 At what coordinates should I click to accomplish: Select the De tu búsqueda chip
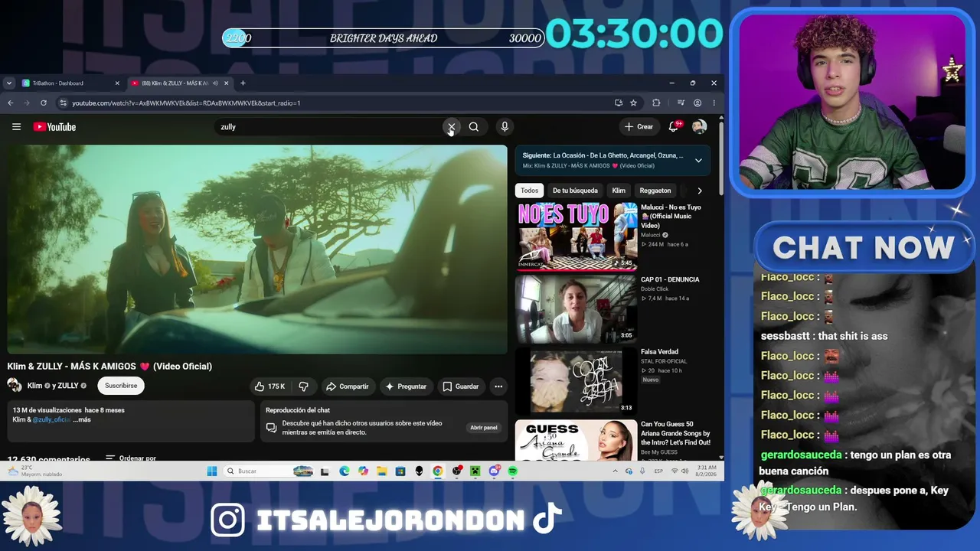(x=575, y=191)
